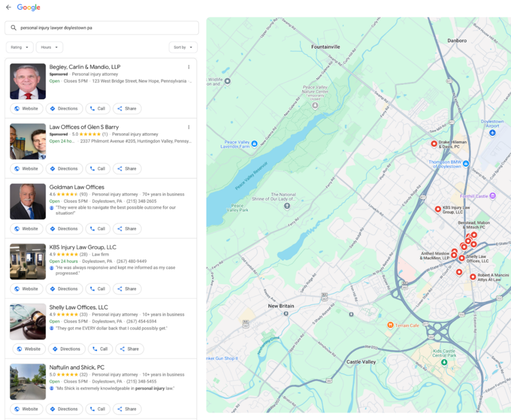The image size is (511, 420).
Task: Click the Thompson BMW of Doylestown marker
Action: (466, 163)
